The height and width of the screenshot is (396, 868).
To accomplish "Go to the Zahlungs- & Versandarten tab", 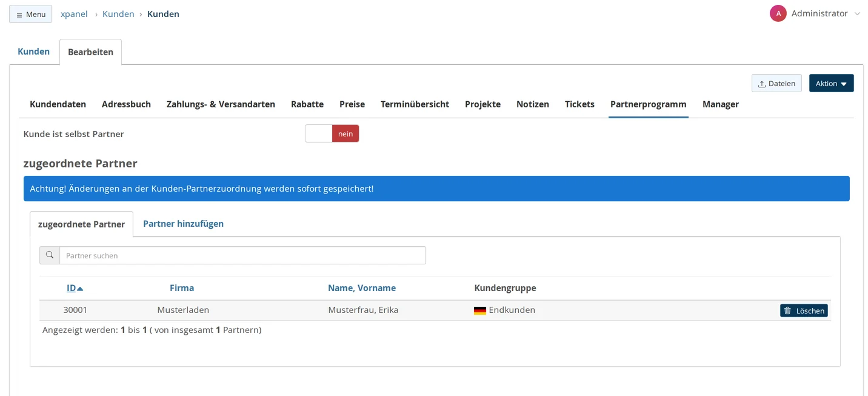I will pyautogui.click(x=221, y=104).
